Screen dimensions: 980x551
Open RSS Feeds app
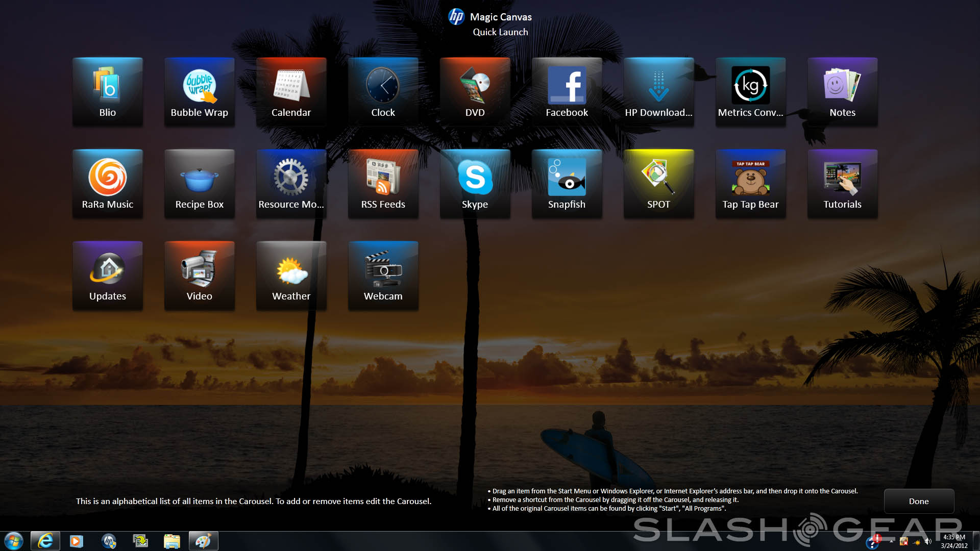tap(383, 184)
